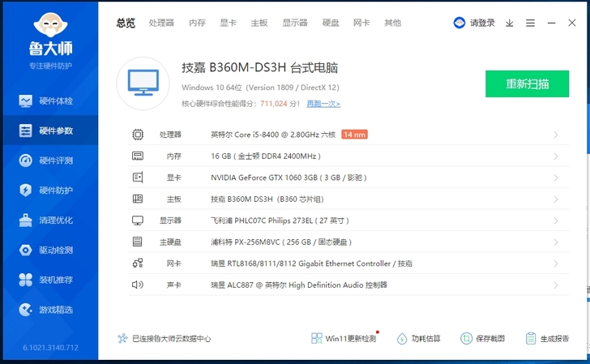Expand 声卡 row chevron
Screen dimensions: 590x364
(x=556, y=285)
